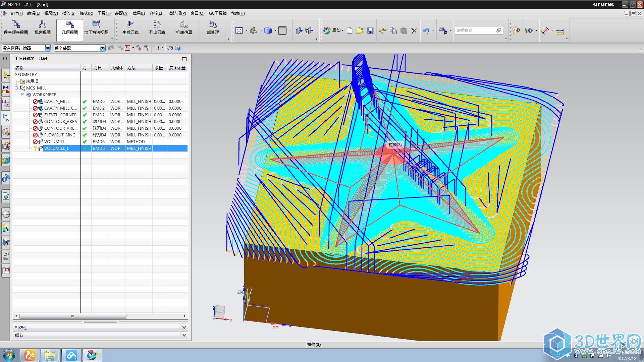Open the 分析(L) menu
Screen dimensions: 644x362
(x=155, y=13)
